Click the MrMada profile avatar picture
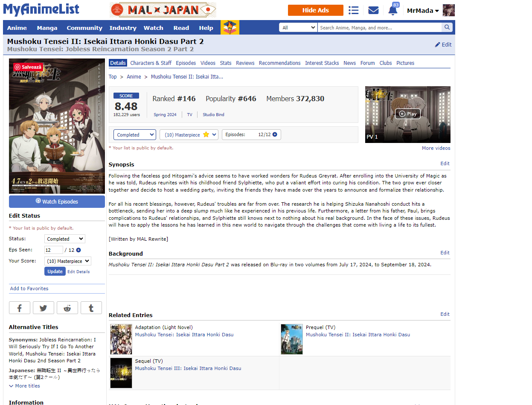Image resolution: width=532 pixels, height=405 pixels. pos(449,10)
